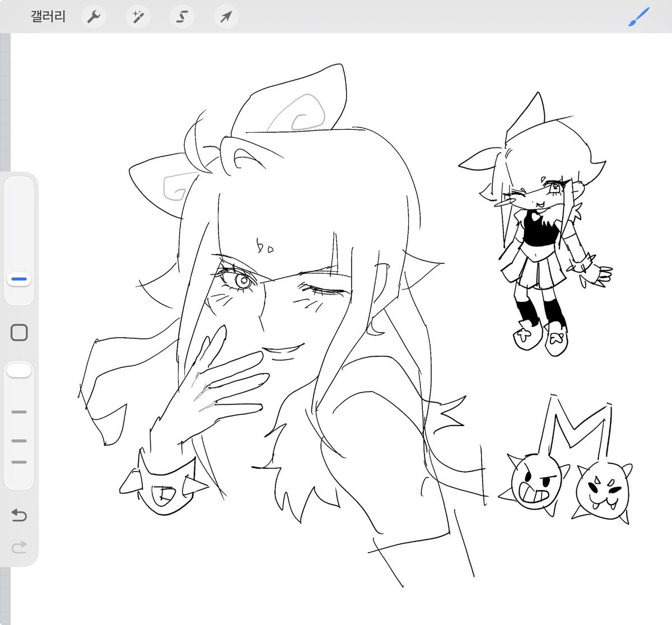Viewport: 672px width, 625px height.
Task: Open the 갤러리 gallery
Action: point(48,17)
